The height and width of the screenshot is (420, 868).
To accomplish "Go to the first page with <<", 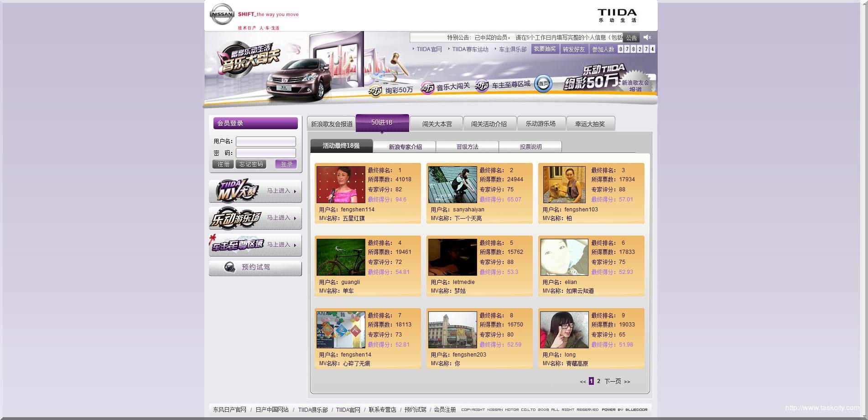I will (x=582, y=382).
